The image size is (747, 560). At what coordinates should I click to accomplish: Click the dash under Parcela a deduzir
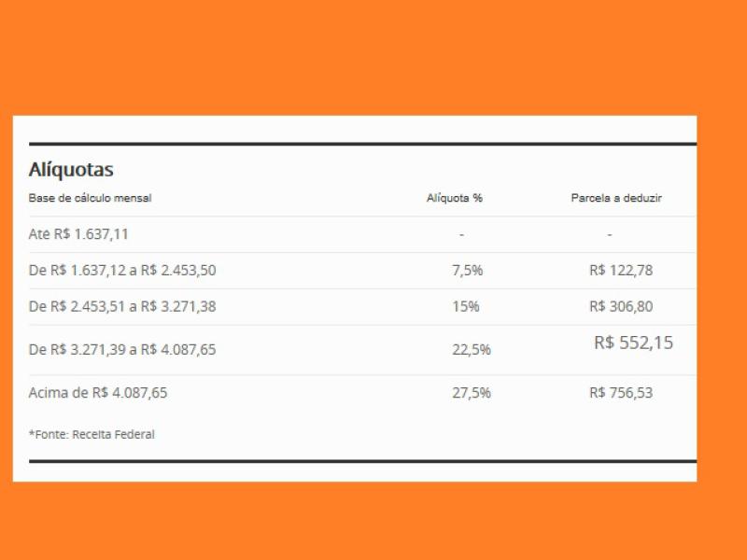click(610, 234)
